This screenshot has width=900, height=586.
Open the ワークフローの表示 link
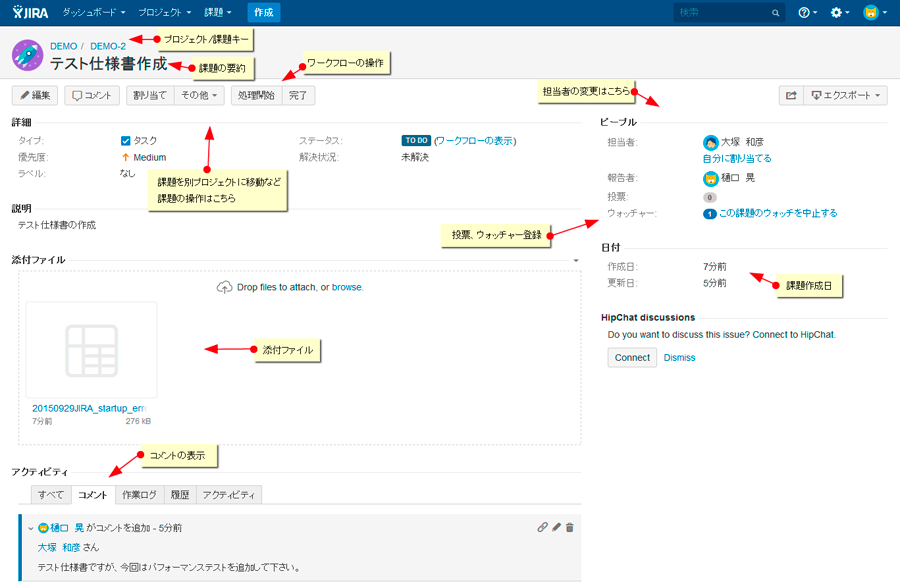[x=475, y=141]
